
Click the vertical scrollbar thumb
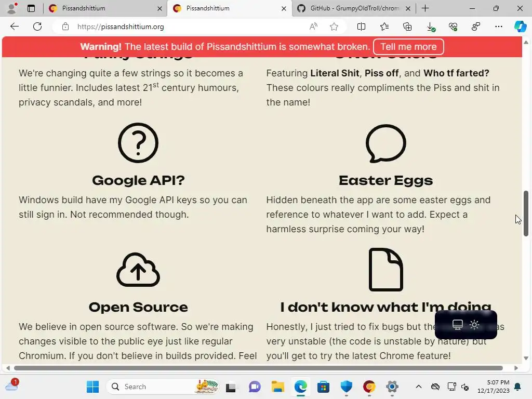tap(526, 214)
